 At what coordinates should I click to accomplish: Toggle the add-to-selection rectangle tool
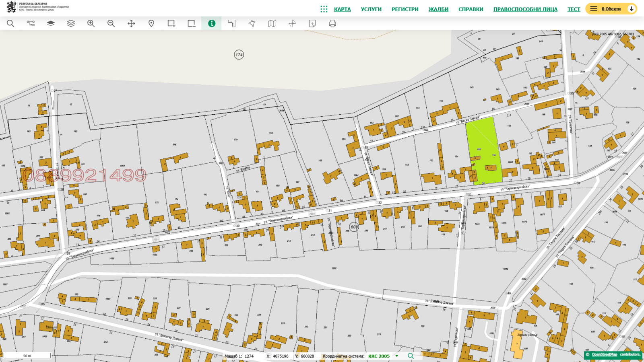tap(171, 23)
